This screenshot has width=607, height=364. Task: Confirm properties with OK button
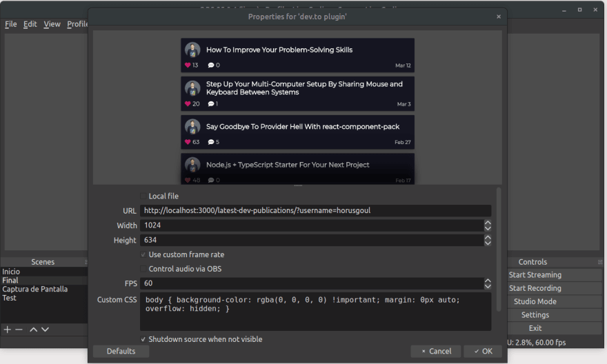pos(483,351)
